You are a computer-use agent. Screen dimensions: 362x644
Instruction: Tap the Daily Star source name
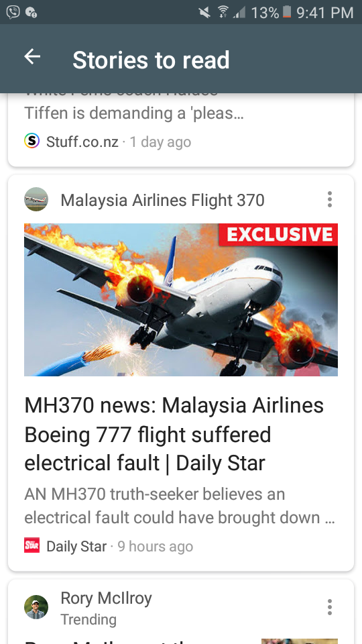(x=76, y=546)
